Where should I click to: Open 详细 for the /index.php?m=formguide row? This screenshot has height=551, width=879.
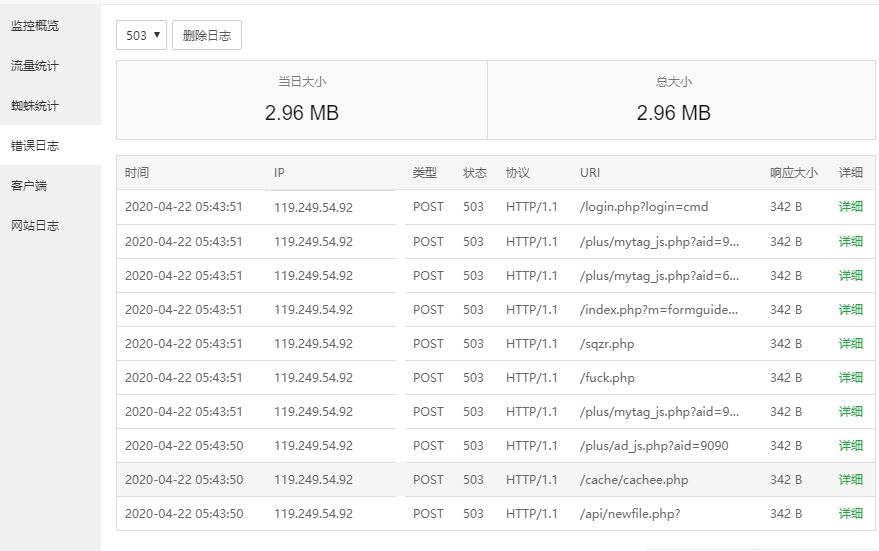pos(850,309)
